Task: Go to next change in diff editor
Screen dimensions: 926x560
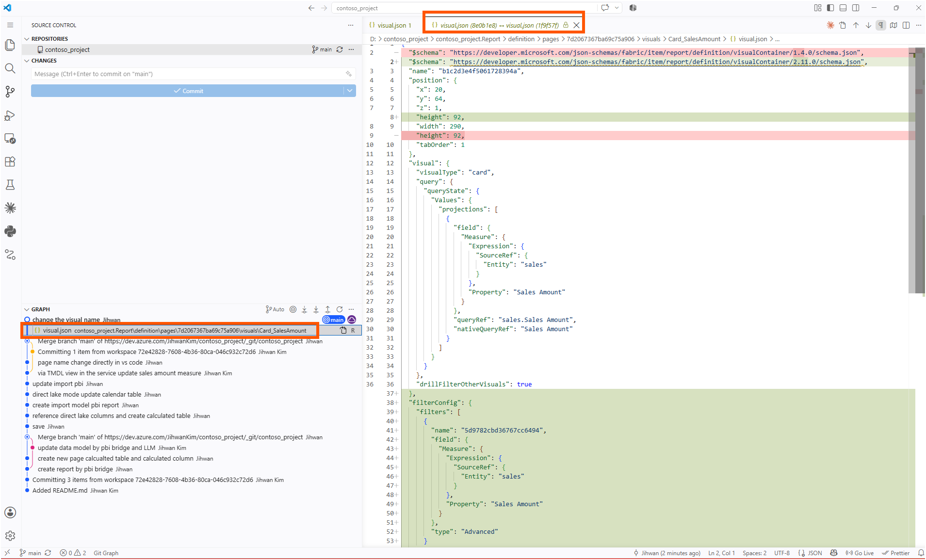Action: coord(868,25)
